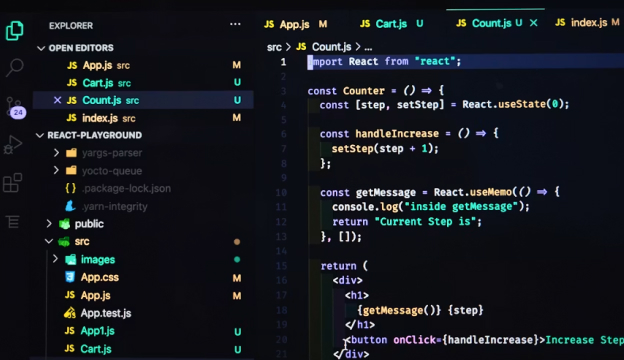The image size is (624, 360).
Task: Open the list-style icon below Extensions
Action: pos(12,221)
